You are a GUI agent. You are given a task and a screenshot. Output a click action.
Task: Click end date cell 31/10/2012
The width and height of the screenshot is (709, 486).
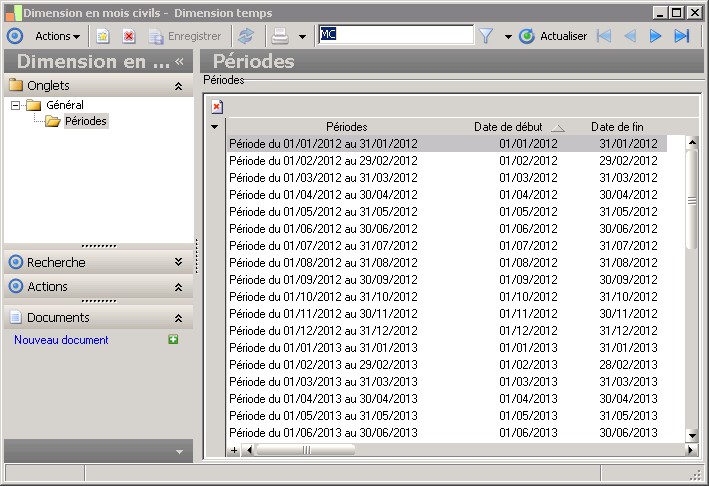pos(628,297)
